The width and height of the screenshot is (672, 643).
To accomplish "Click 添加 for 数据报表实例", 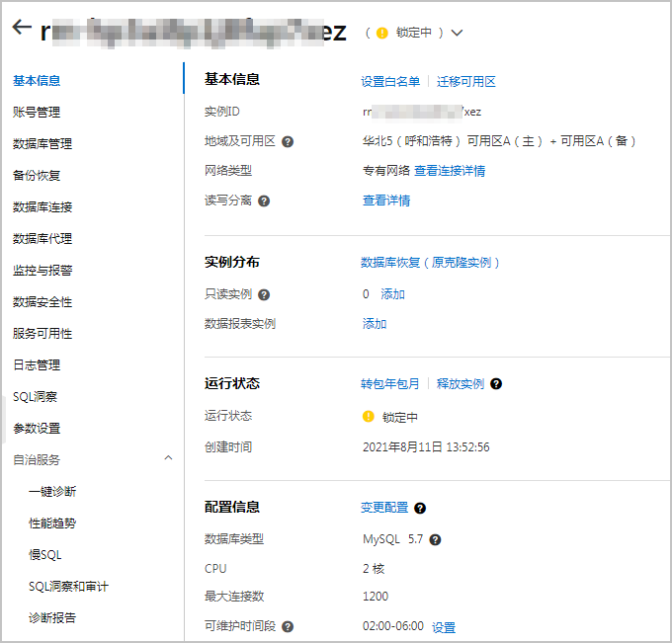I will coord(375,324).
